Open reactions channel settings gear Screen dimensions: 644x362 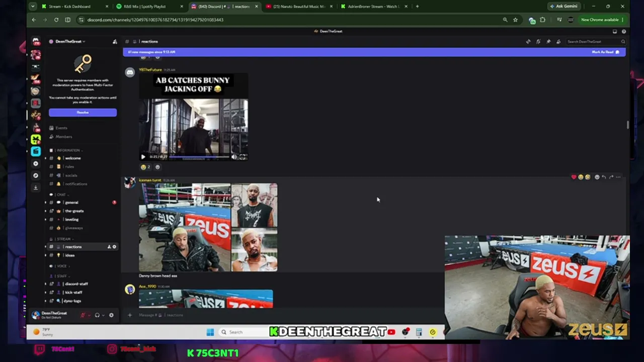(x=114, y=247)
